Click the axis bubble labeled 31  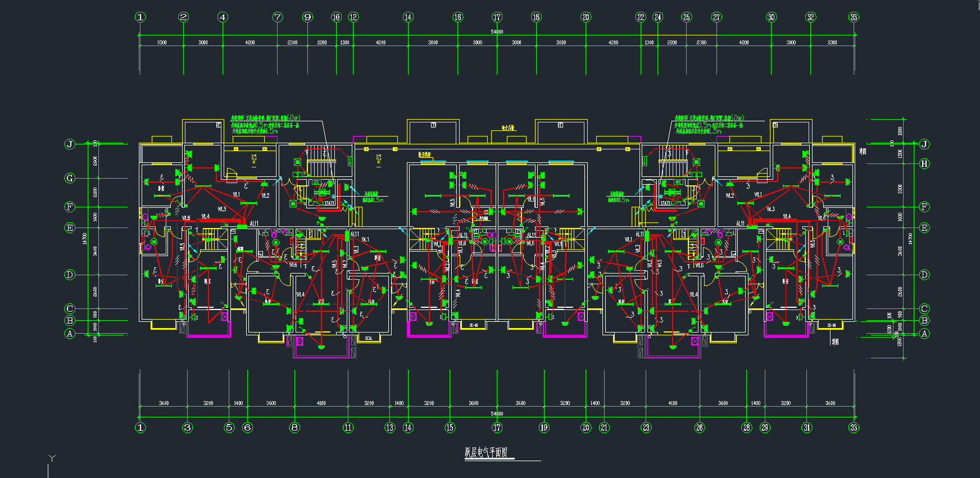tap(806, 427)
